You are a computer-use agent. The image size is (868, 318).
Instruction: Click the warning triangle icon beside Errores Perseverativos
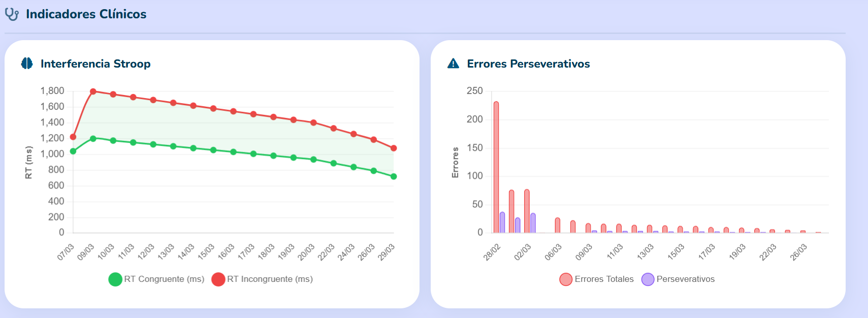point(453,63)
